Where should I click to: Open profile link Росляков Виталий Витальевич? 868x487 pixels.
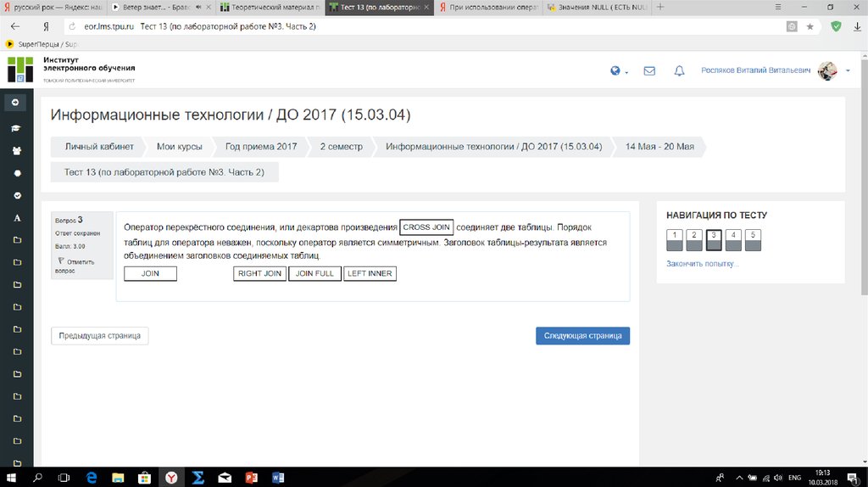coord(755,70)
